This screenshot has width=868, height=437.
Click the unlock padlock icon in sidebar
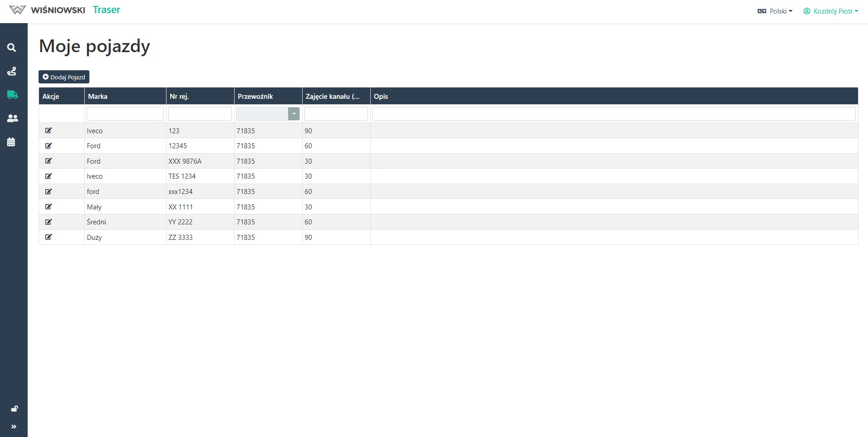14,408
